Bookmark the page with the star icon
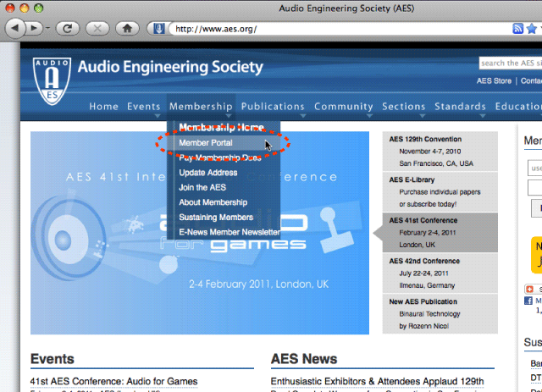Screen dimensions: 542x392 click(532, 28)
